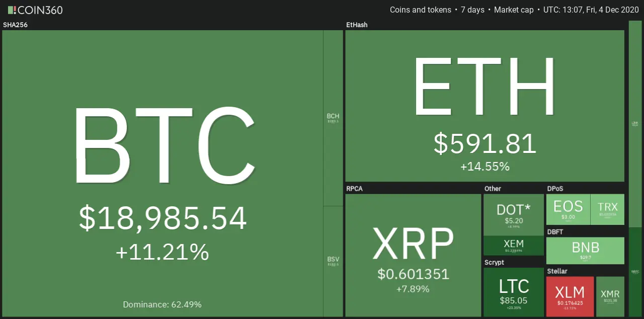Viewport: 644px width, 319px height.
Task: Open the DOT* tile
Action: 514,215
